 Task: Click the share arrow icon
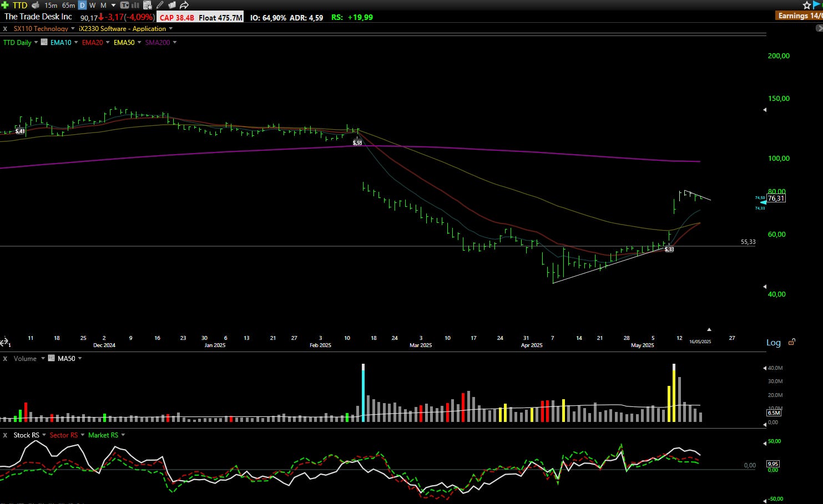[184, 5]
